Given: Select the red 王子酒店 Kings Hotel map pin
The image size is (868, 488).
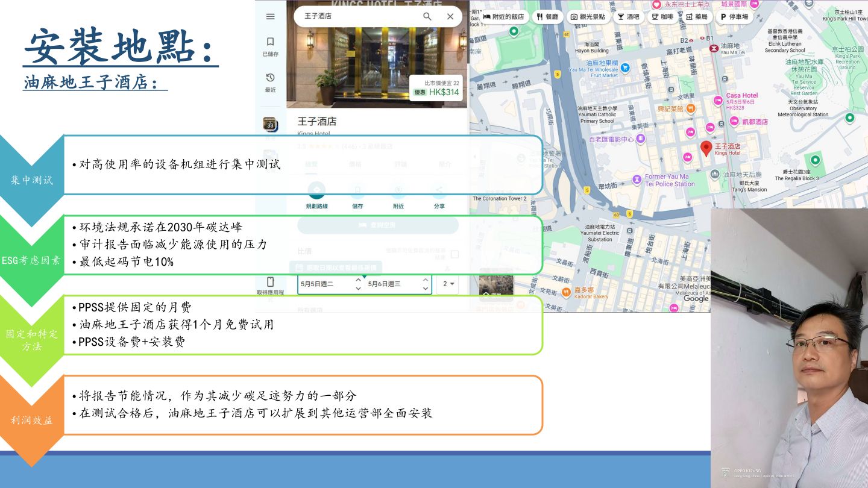Looking at the screenshot, I should [x=706, y=149].
